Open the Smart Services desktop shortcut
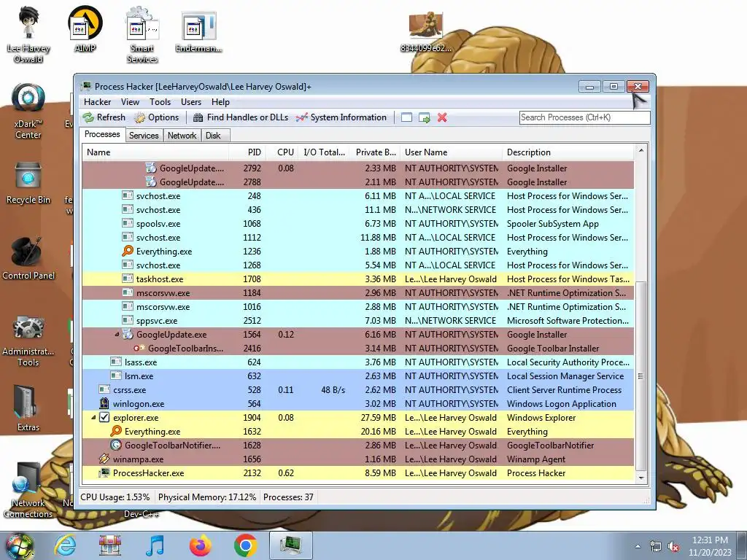Image resolution: width=747 pixels, height=560 pixels. click(x=142, y=34)
